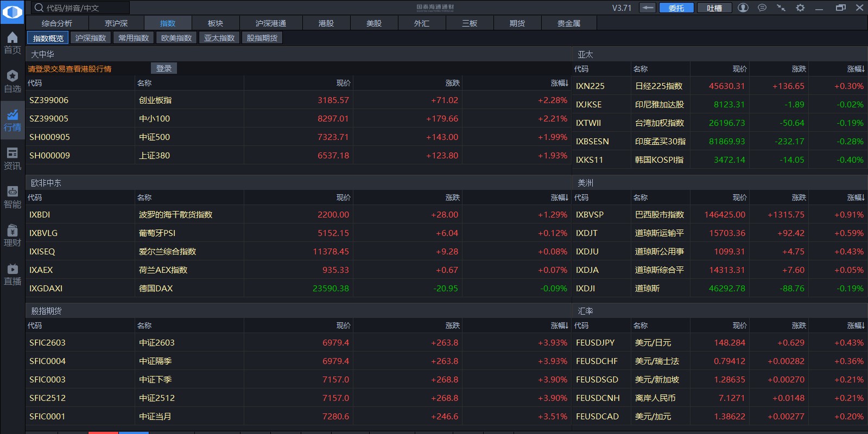Open the 资讯 news icon in sidebar

click(12, 158)
